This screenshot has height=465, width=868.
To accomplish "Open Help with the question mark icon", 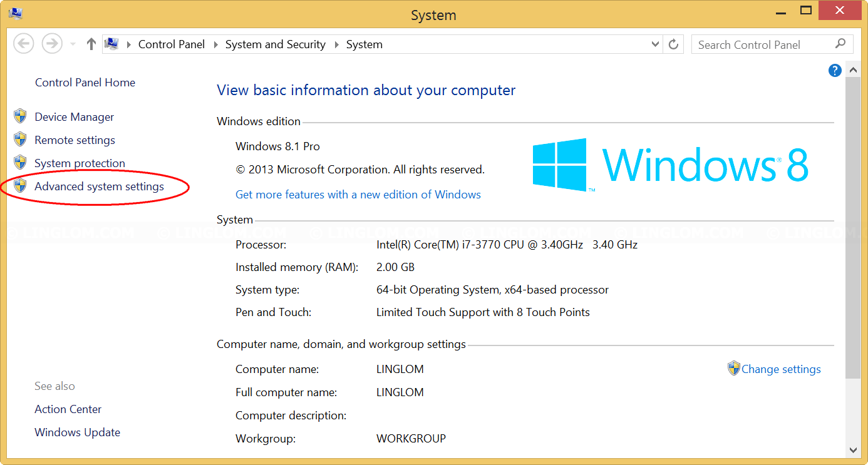I will [x=835, y=71].
